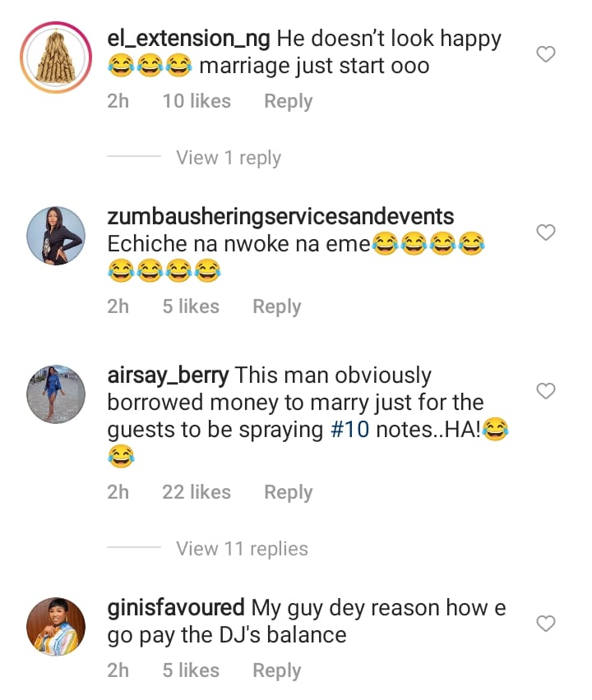View the 10 likes list
This screenshot has height=700, width=592.
[197, 101]
